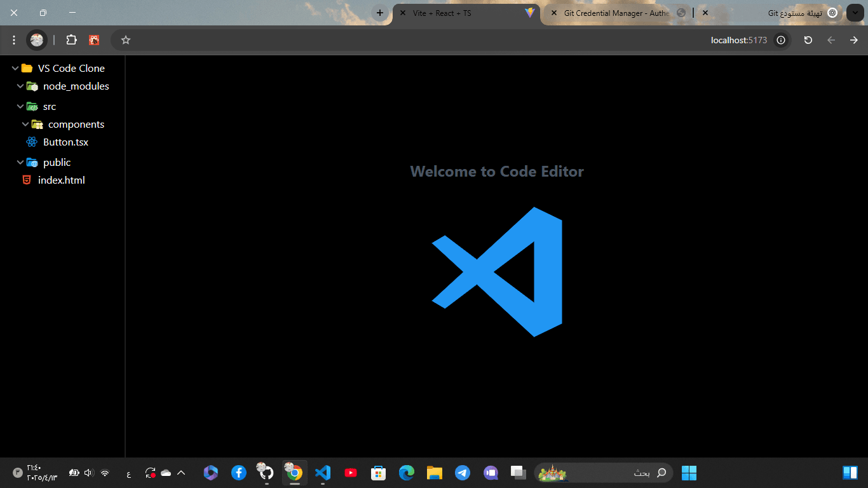Click the green src folder icon

[32, 106]
